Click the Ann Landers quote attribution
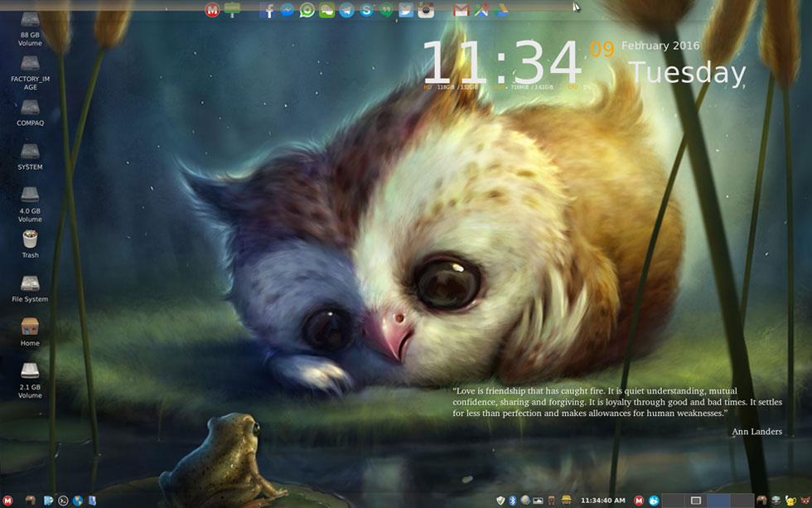812x508 pixels. coord(756,432)
